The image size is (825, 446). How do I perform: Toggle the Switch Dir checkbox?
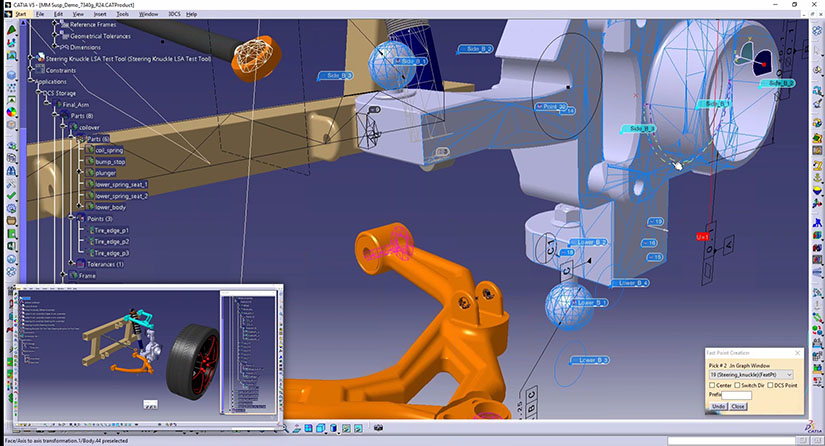[x=738, y=384]
